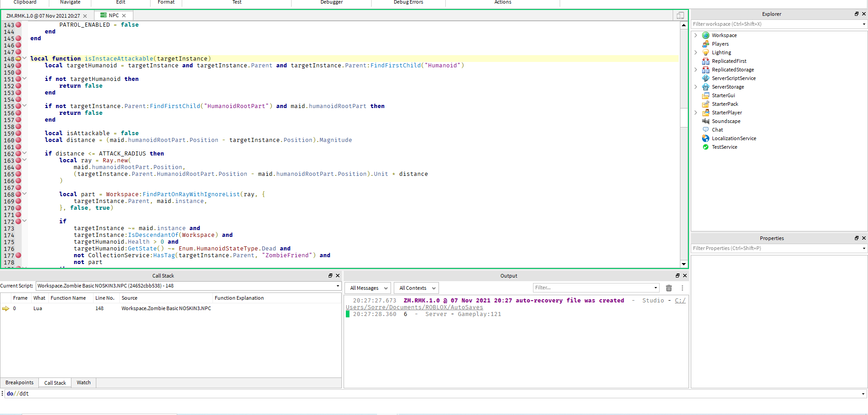
Task: Expand Workspace tree node
Action: [696, 35]
